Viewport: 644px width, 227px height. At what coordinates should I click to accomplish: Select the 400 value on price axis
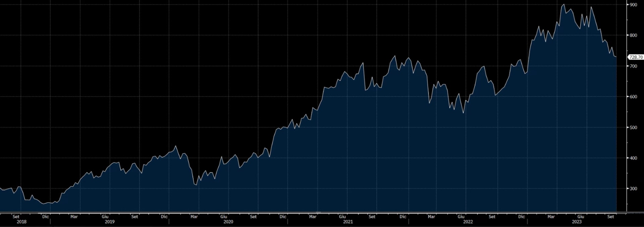point(633,158)
